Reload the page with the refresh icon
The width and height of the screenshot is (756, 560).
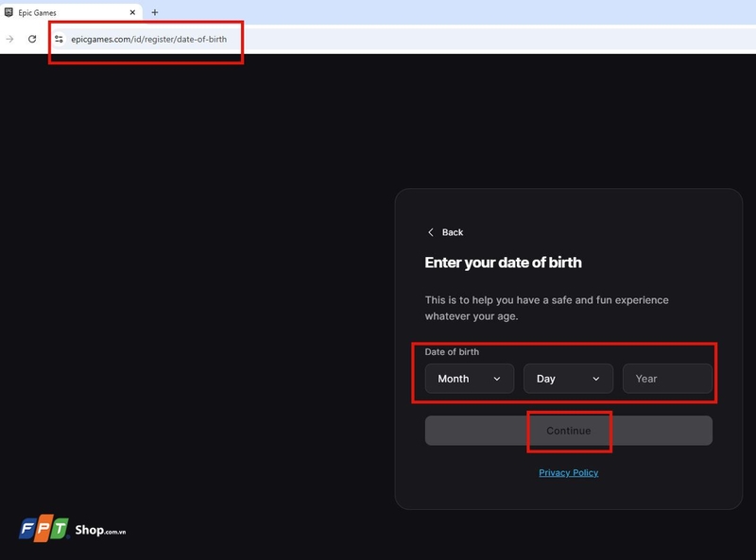[x=32, y=39]
